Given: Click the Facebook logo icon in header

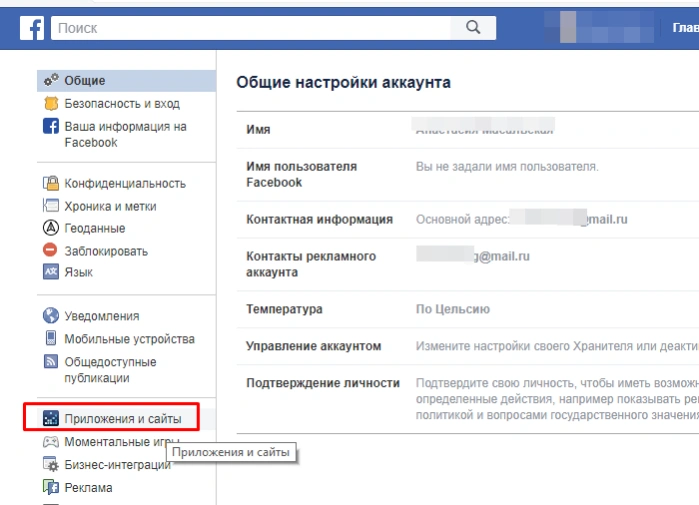Looking at the screenshot, I should tap(32, 28).
